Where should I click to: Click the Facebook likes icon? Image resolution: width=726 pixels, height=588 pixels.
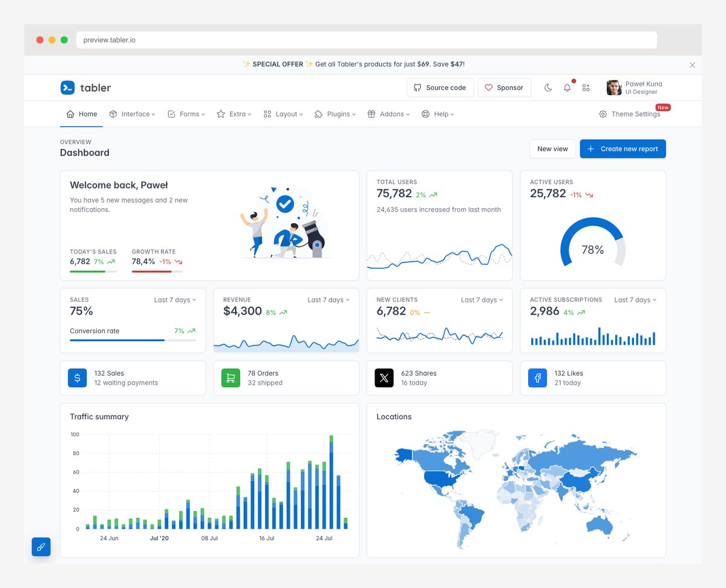pyautogui.click(x=537, y=377)
